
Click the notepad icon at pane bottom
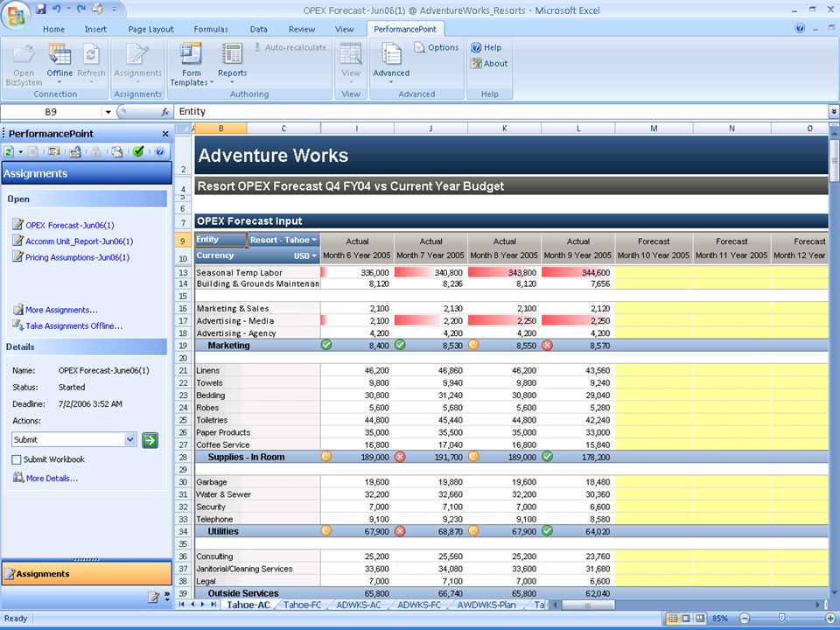click(153, 597)
